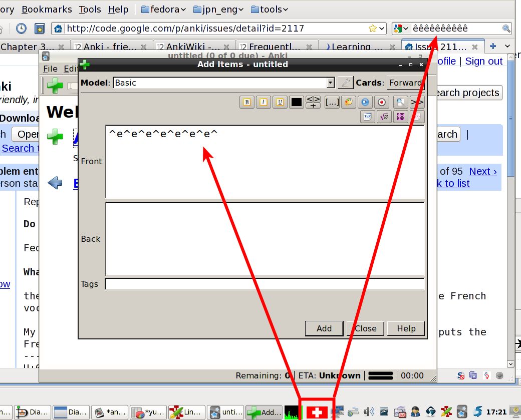
Task: Switch to the 'Frequentl...' browser tab
Action: (277, 47)
